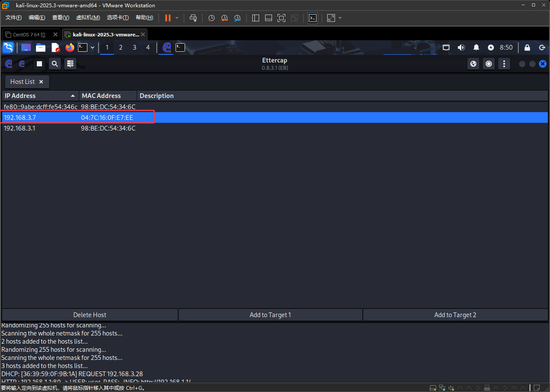Viewport: 550px width, 392px height.
Task: Click the MAC Address column header
Action: click(x=108, y=96)
